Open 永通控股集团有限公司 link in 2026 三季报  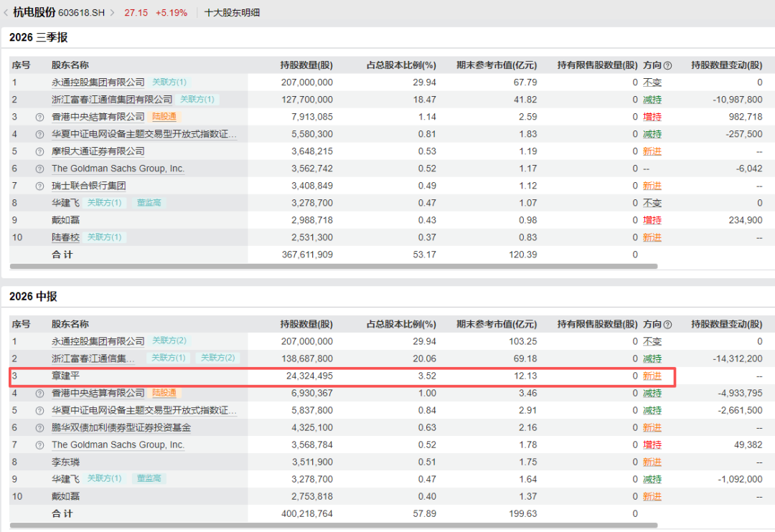pos(98,82)
